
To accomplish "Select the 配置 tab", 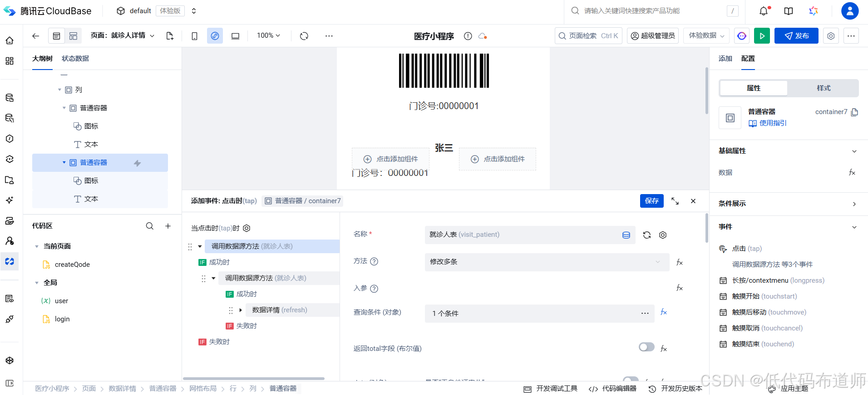I will tap(748, 59).
